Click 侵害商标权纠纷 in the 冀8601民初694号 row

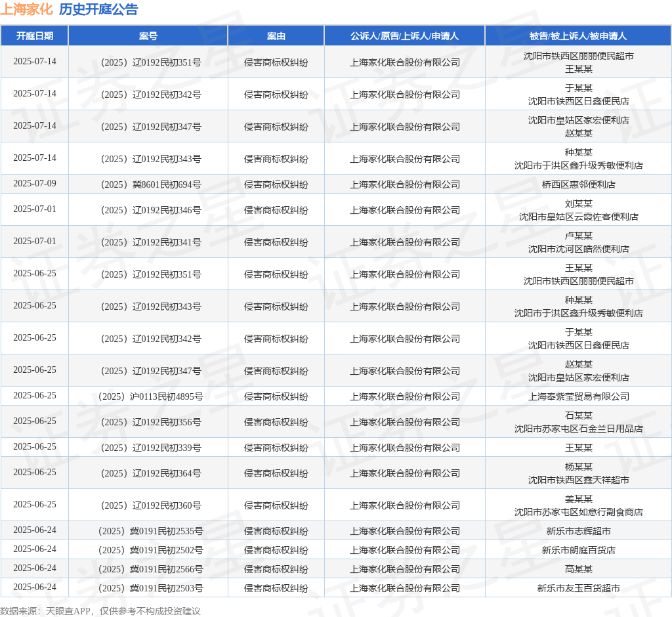[x=276, y=184]
